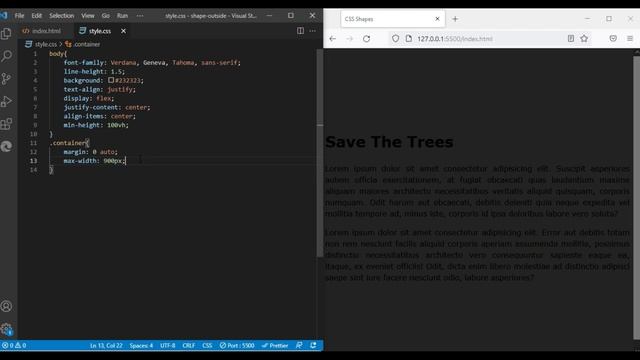640x360 pixels.
Task: Open a new browser tab
Action: point(455,19)
